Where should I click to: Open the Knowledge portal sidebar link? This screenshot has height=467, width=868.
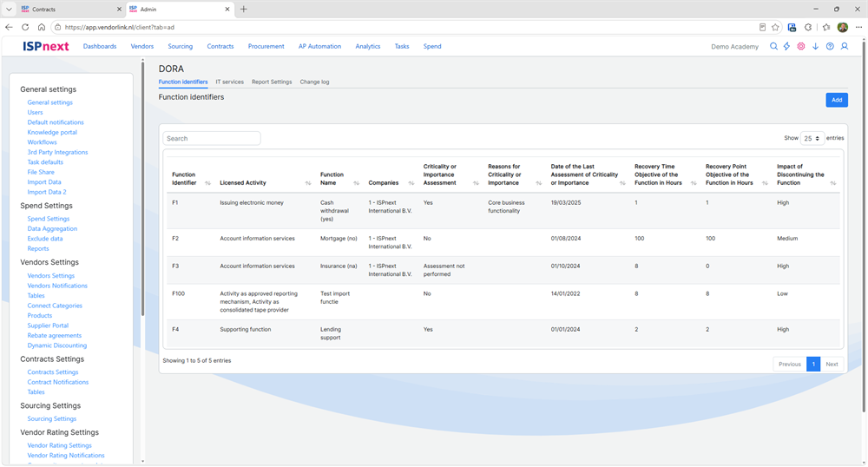[x=52, y=132]
